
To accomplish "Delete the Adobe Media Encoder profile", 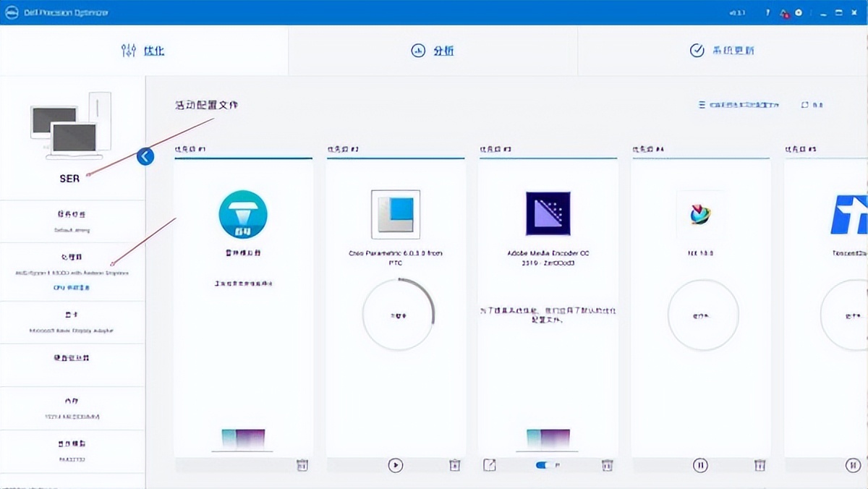I will [608, 465].
